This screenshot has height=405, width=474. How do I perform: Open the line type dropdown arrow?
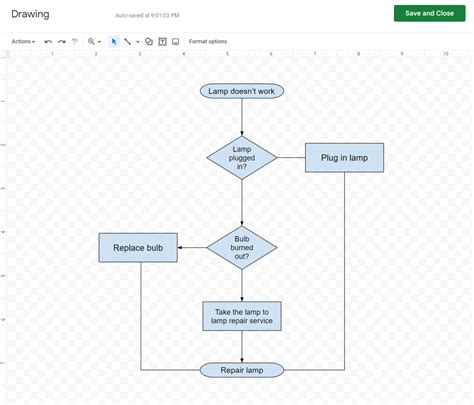click(x=138, y=42)
